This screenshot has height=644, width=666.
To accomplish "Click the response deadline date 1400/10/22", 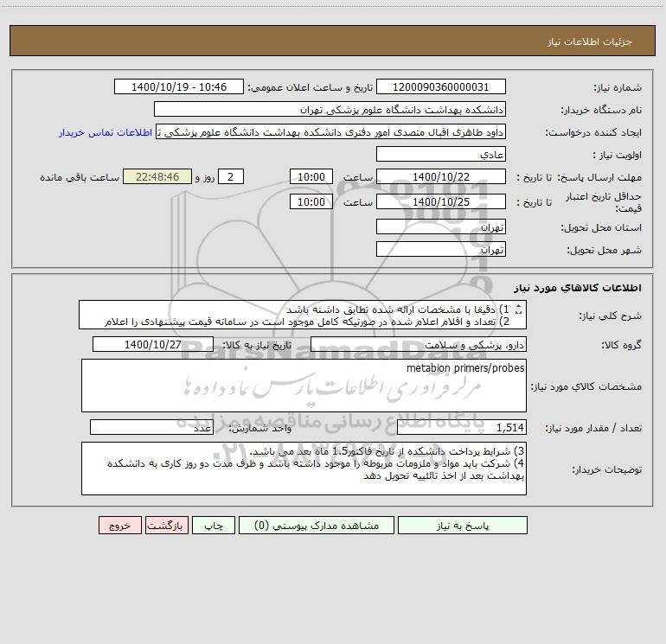I will [x=441, y=176].
